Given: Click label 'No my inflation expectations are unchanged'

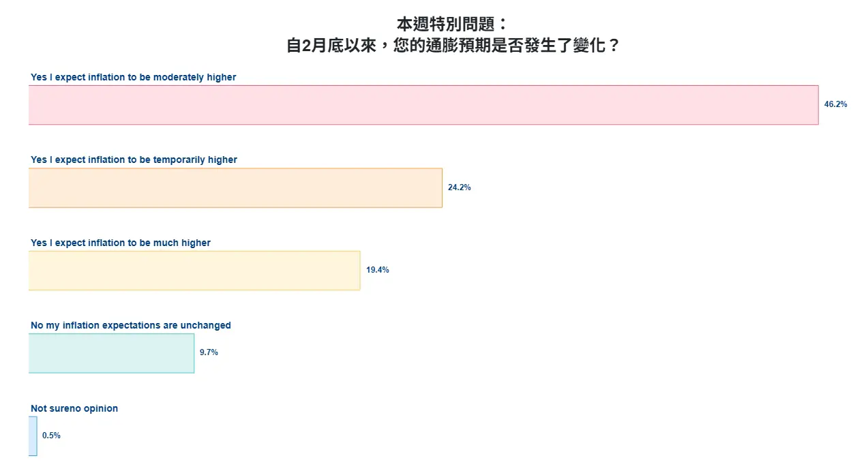Looking at the screenshot, I should click(131, 325).
